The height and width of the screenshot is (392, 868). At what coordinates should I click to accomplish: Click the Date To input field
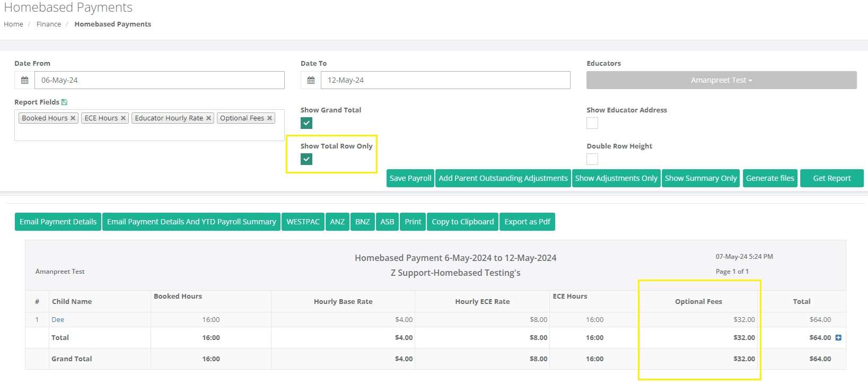pyautogui.click(x=445, y=80)
